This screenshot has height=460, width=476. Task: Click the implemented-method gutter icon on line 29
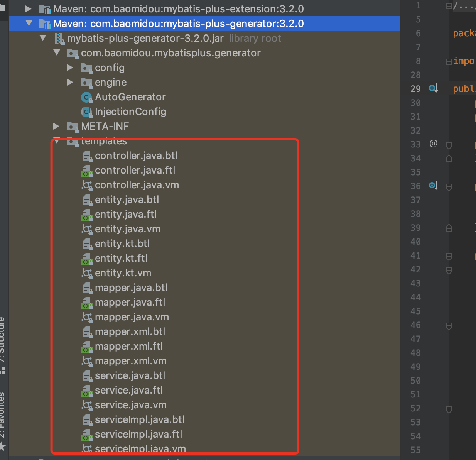(433, 88)
